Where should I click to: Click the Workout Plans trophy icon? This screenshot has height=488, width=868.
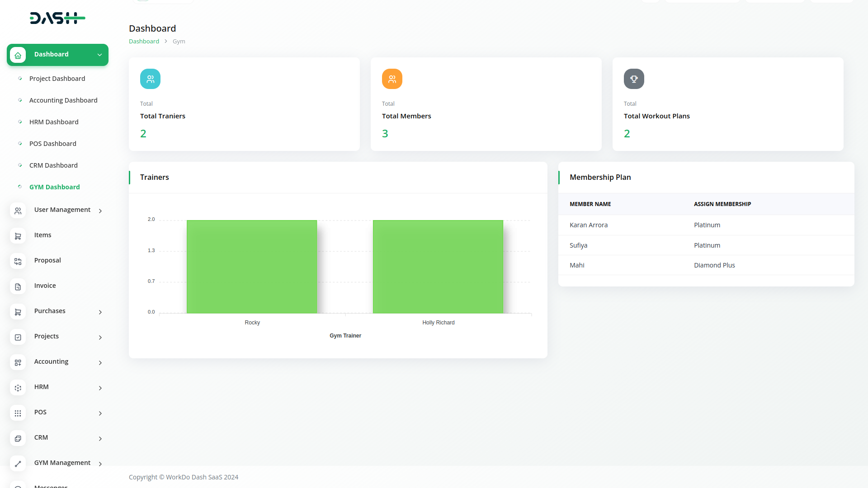634,79
